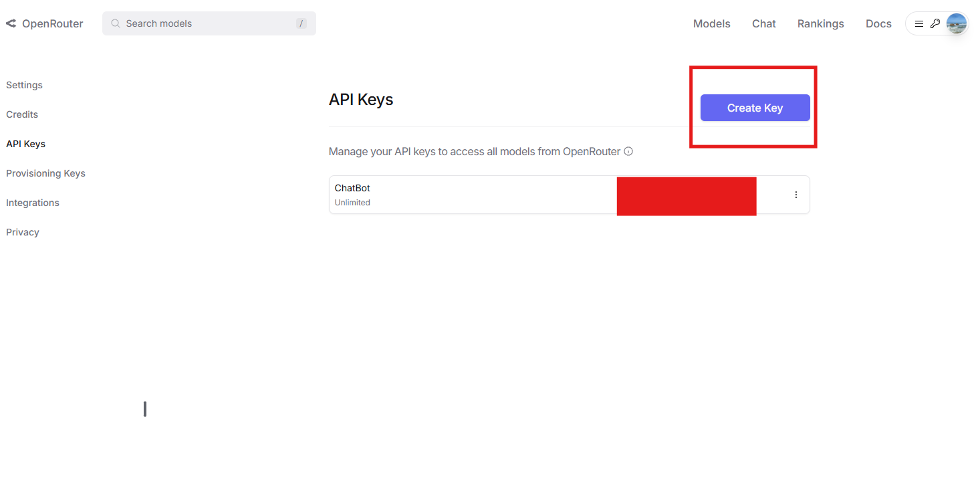The width and height of the screenshot is (980, 499).
Task: Select API Keys in sidebar
Action: pos(25,144)
